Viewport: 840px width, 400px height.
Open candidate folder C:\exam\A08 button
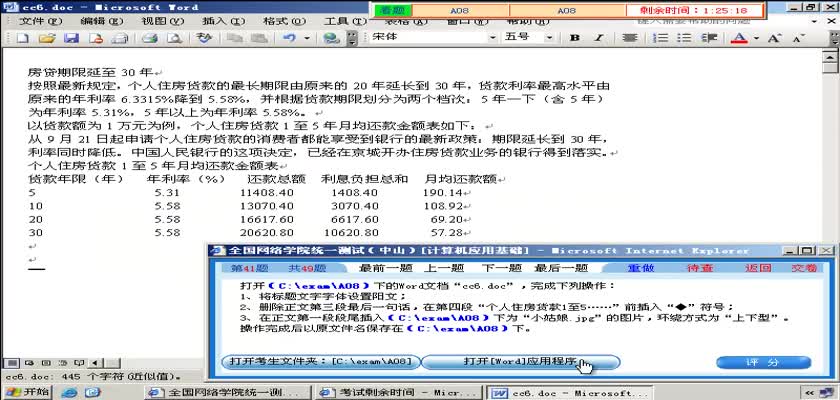[x=320, y=362]
